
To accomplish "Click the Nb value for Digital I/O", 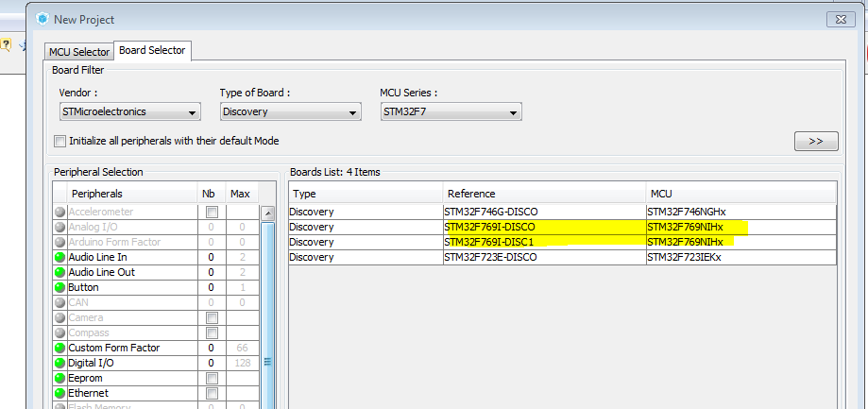I will click(211, 363).
